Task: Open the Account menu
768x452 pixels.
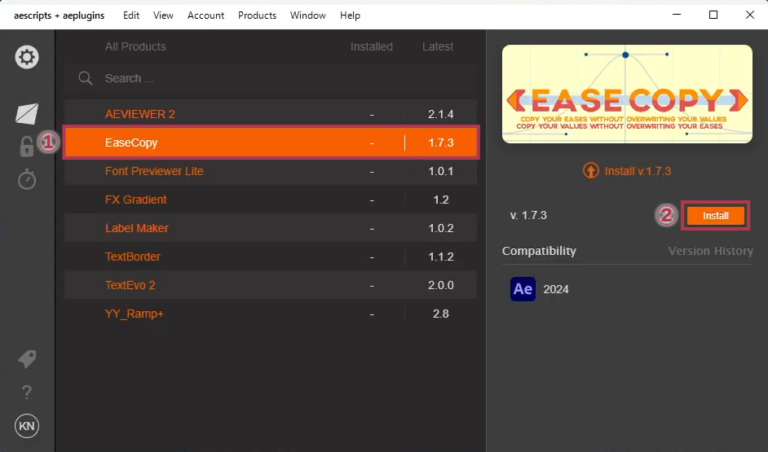Action: 205,15
